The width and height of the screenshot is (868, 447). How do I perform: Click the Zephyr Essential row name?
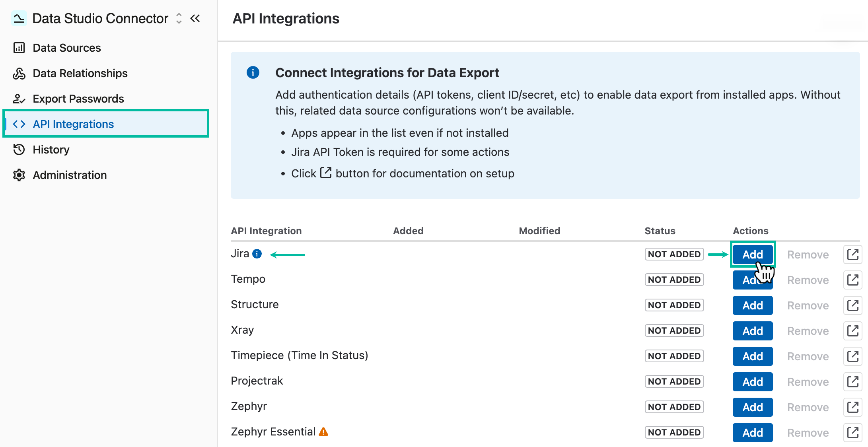click(273, 431)
